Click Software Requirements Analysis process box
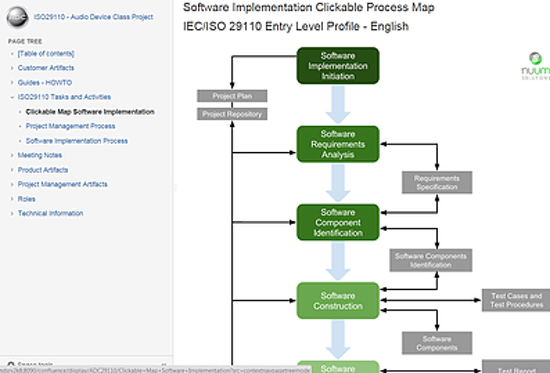Viewport: 550px width, 373px height. pyautogui.click(x=338, y=144)
